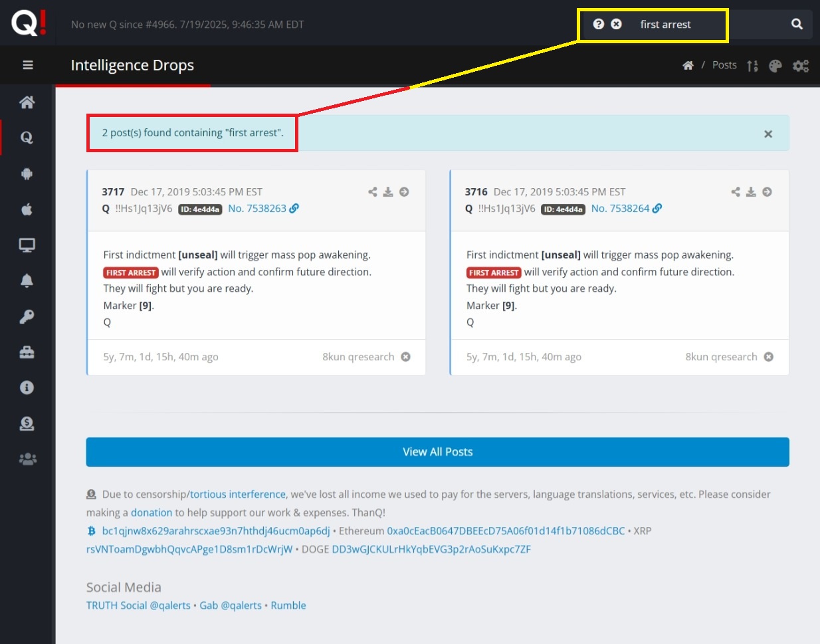
Task: Open the tortious interference link
Action: coord(238,494)
